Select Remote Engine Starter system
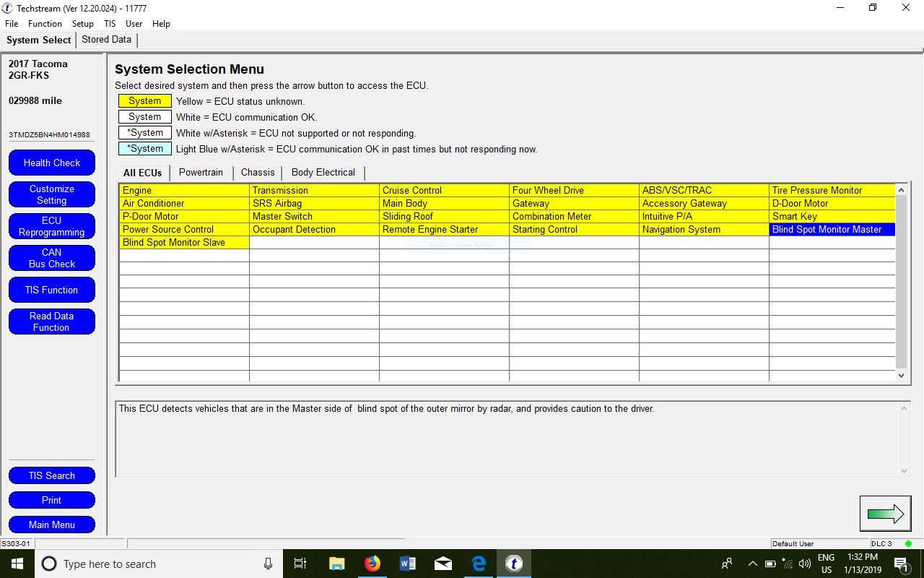Image resolution: width=924 pixels, height=578 pixels. click(444, 230)
